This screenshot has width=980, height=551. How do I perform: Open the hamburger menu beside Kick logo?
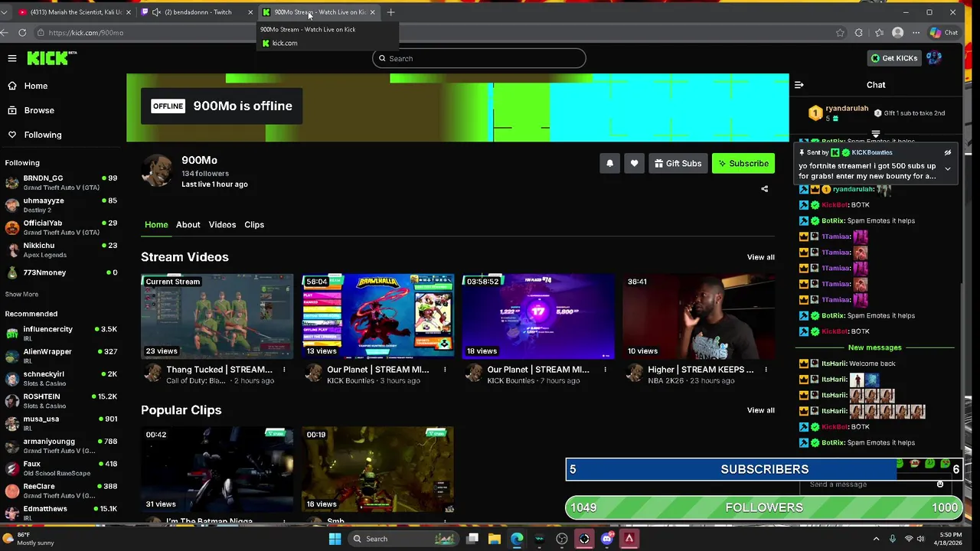[x=12, y=58]
